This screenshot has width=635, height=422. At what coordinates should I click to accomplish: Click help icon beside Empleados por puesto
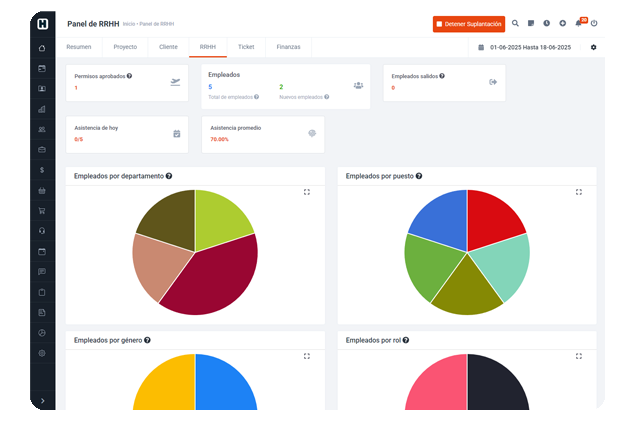click(419, 176)
